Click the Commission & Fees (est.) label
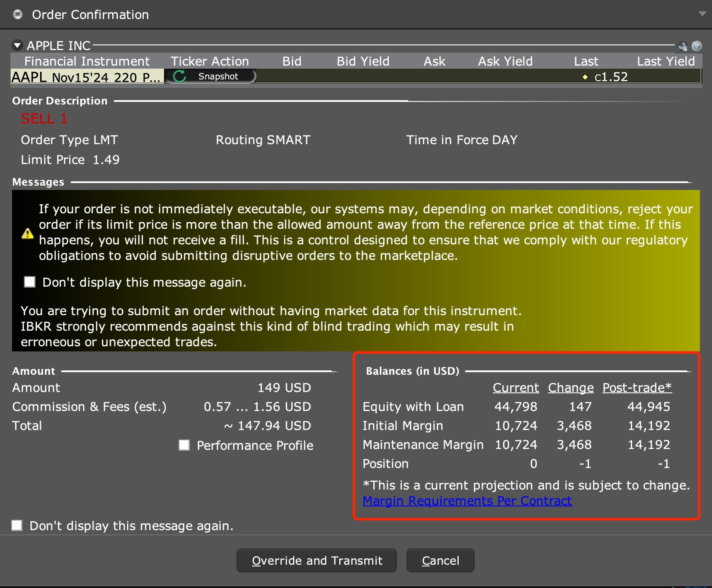Screen dimensions: 712x588 [x=89, y=407]
